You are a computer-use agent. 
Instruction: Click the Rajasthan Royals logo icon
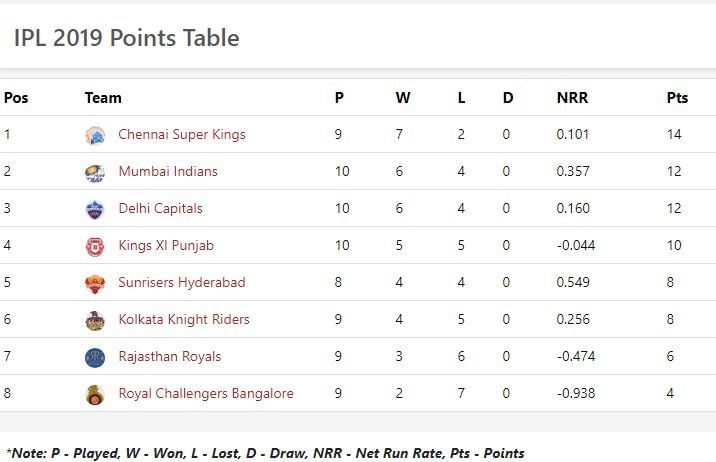pyautogui.click(x=95, y=357)
